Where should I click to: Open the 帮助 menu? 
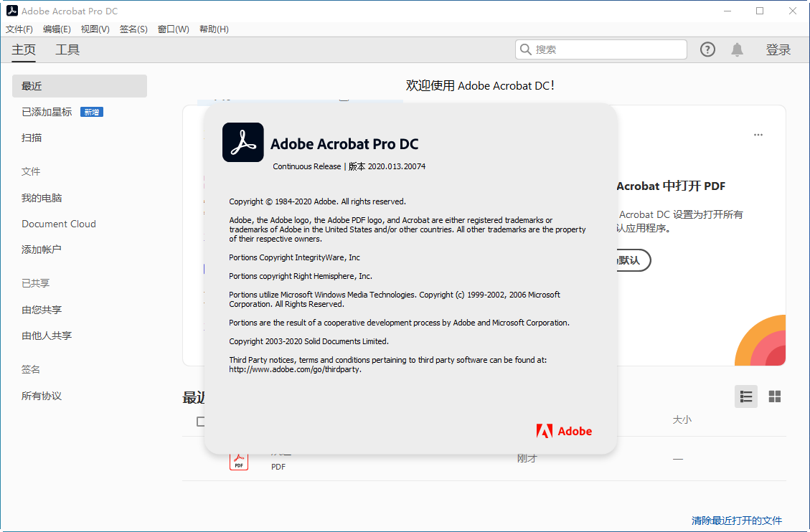pos(213,29)
